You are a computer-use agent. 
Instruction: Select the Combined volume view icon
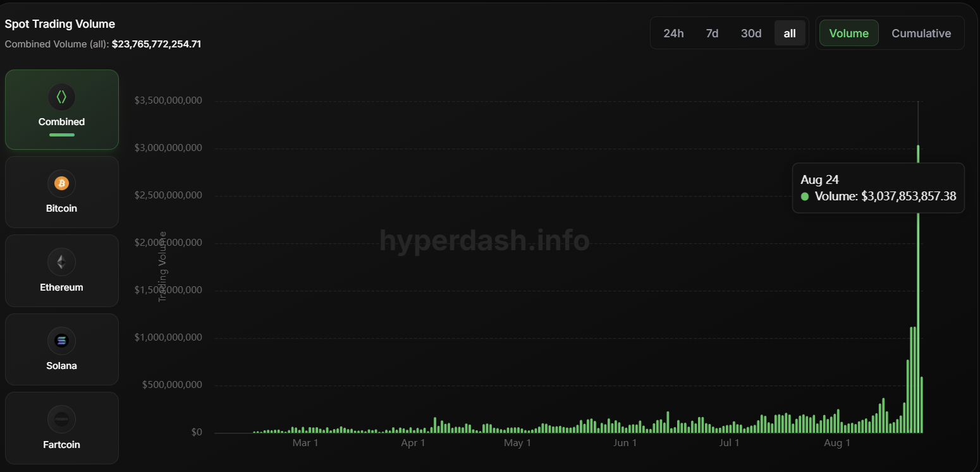click(61, 96)
